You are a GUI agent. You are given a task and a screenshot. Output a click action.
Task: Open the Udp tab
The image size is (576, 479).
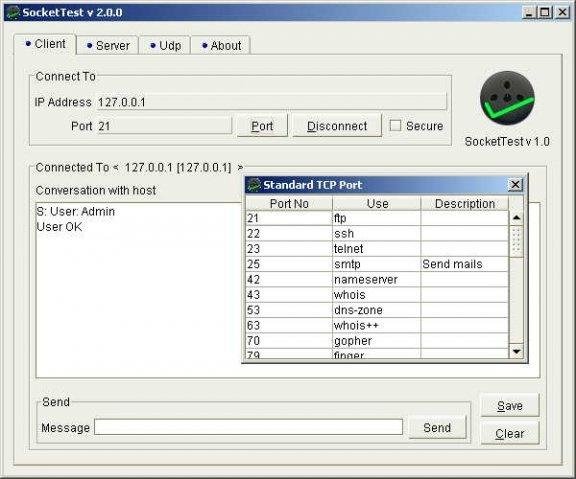tap(165, 46)
